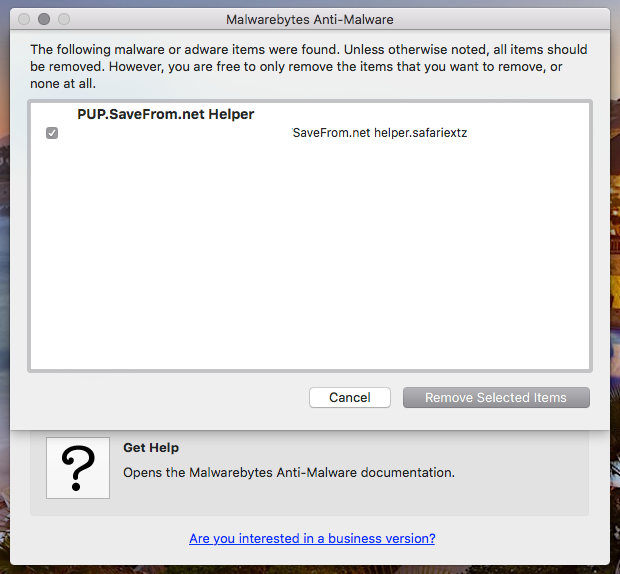Select the PUP.SaveFrom.net Helper heading
This screenshot has width=620, height=574.
(166, 114)
